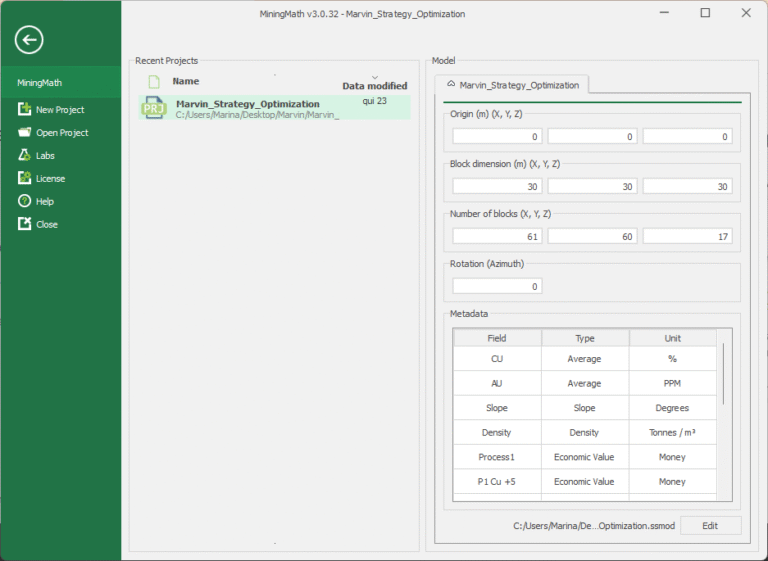Click the back arrow circle icon
This screenshot has width=768, height=561.
[x=29, y=40]
